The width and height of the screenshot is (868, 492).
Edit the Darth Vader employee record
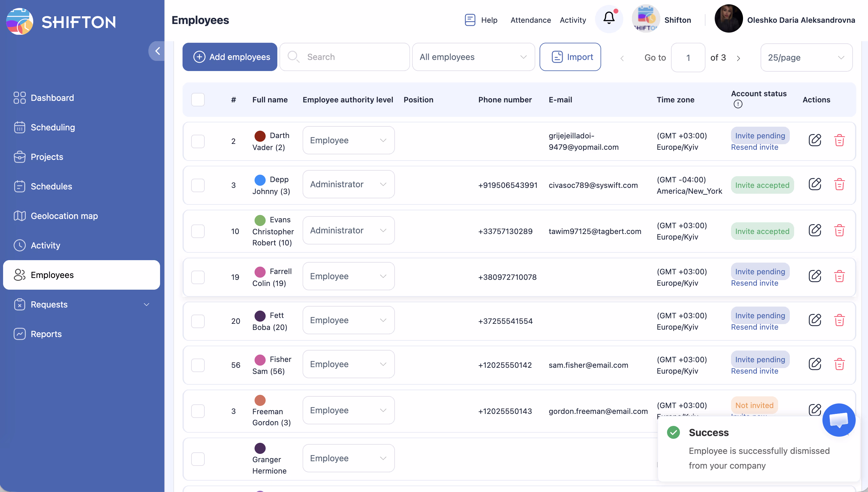(814, 140)
